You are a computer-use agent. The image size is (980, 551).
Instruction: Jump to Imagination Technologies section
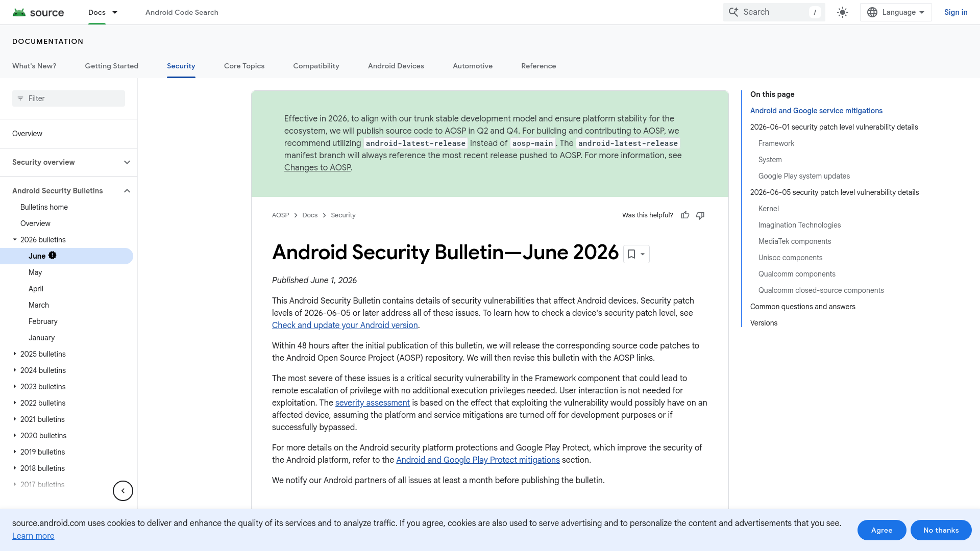tap(799, 225)
